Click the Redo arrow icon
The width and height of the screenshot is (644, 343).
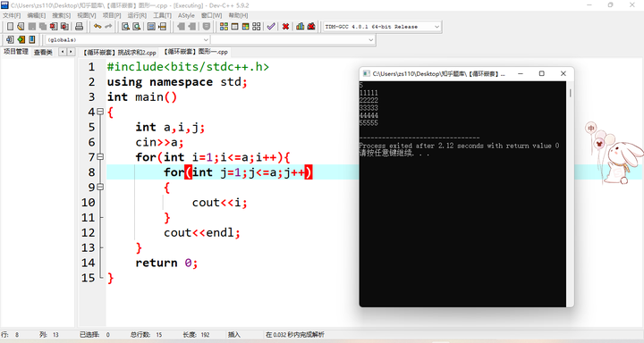click(x=108, y=26)
